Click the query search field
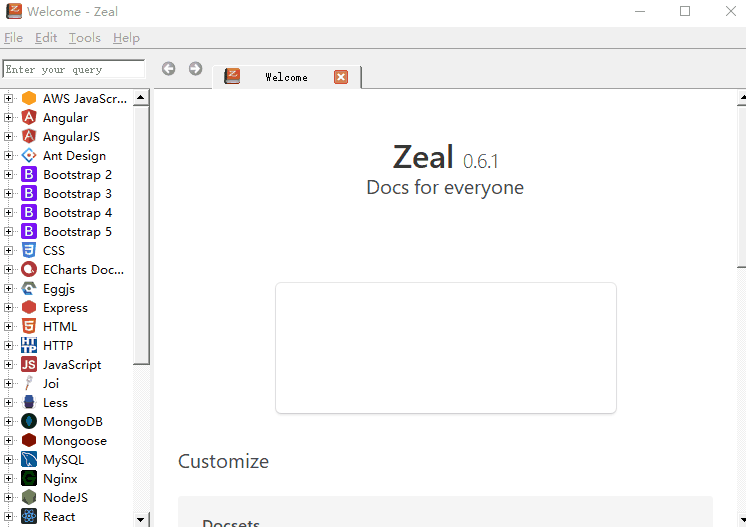 pos(74,69)
